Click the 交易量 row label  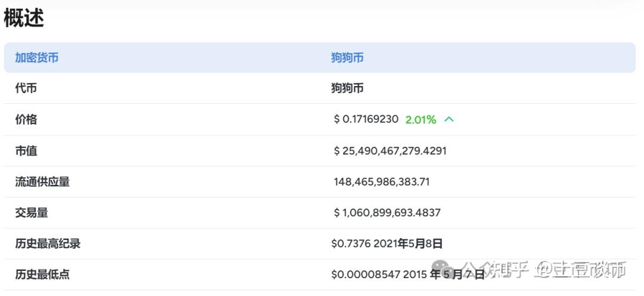tap(31, 213)
